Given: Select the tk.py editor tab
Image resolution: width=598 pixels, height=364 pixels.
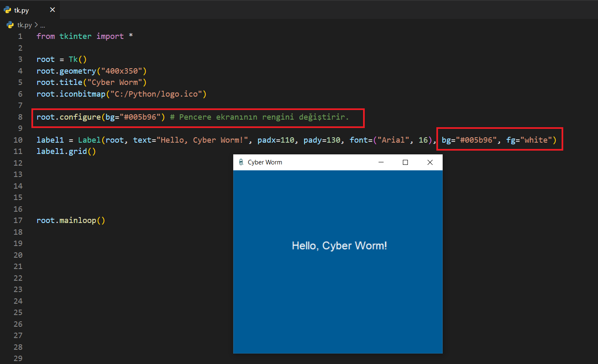Looking at the screenshot, I should (22, 10).
